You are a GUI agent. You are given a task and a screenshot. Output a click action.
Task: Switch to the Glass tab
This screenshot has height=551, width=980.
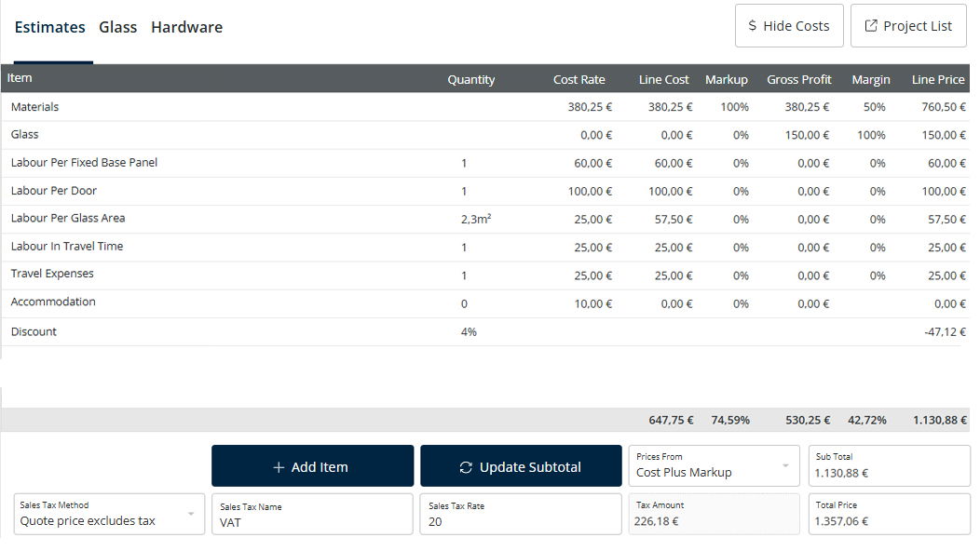pos(118,27)
